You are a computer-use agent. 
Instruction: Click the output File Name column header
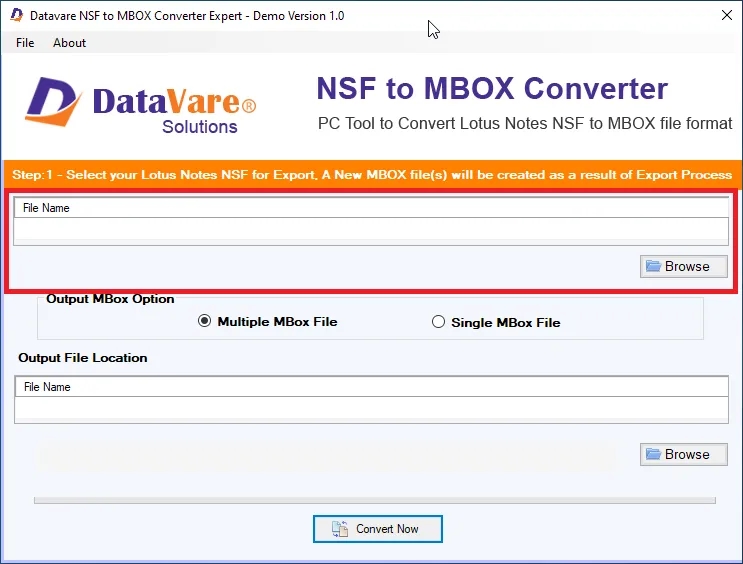(372, 387)
